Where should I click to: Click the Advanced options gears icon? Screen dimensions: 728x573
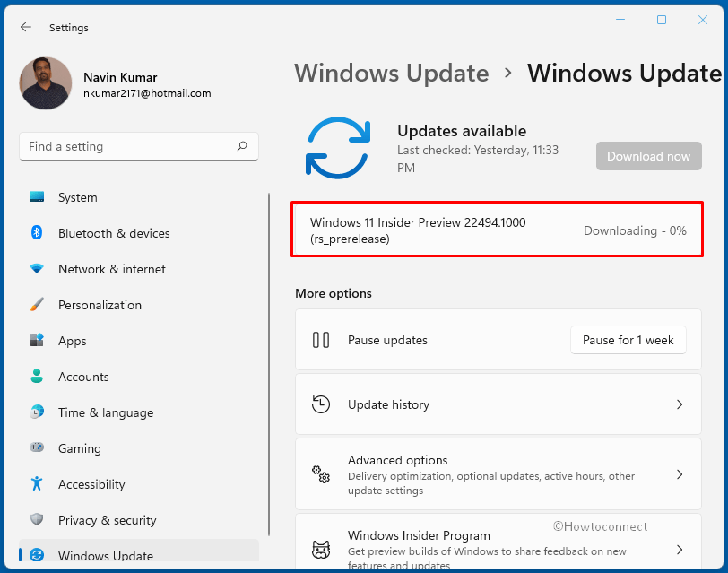pyautogui.click(x=321, y=474)
